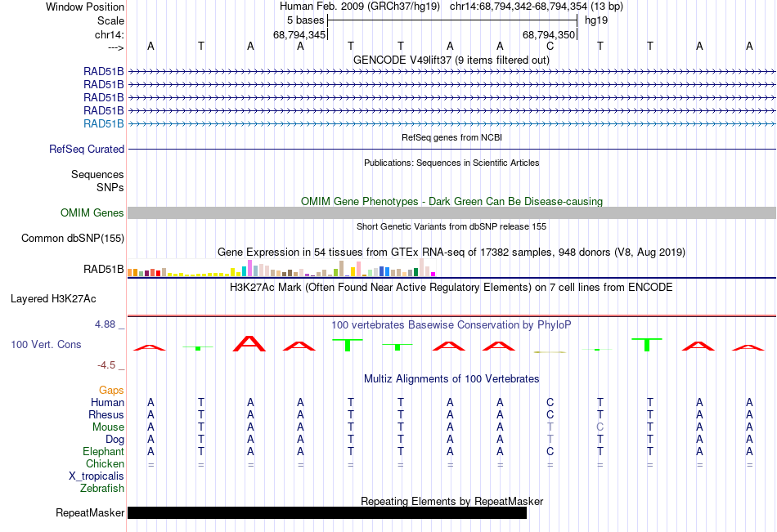This screenshot has width=777, height=532.
Task: Click the C base in the Rhesus row
Action: pyautogui.click(x=550, y=414)
